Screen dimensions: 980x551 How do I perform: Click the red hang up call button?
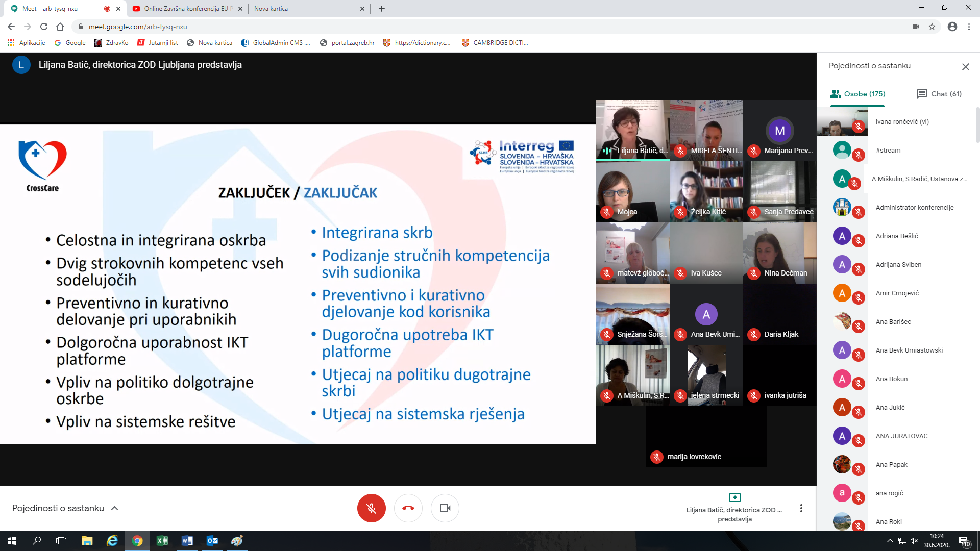coord(408,508)
